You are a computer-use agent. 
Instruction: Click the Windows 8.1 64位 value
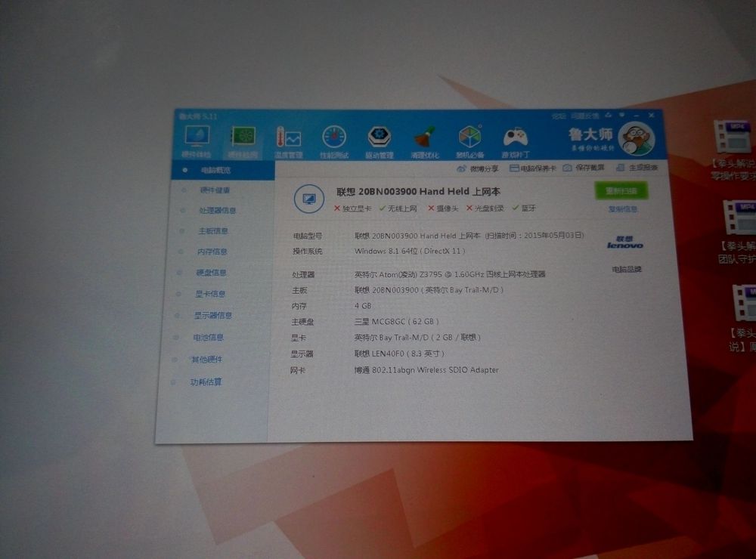coord(410,251)
